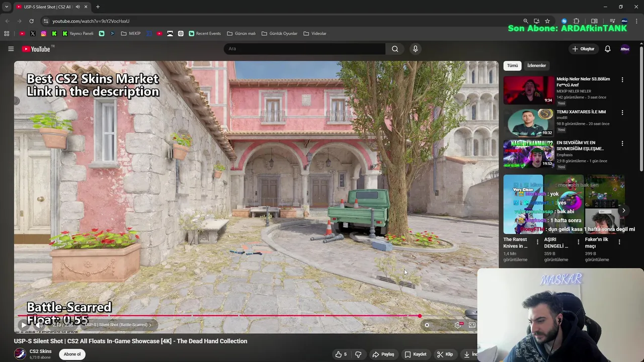This screenshot has height=362, width=644.
Task: Open 'EN SEVDİĞİM VE EN SEVMEDİĞİM' video thumbnail
Action: pos(529,154)
